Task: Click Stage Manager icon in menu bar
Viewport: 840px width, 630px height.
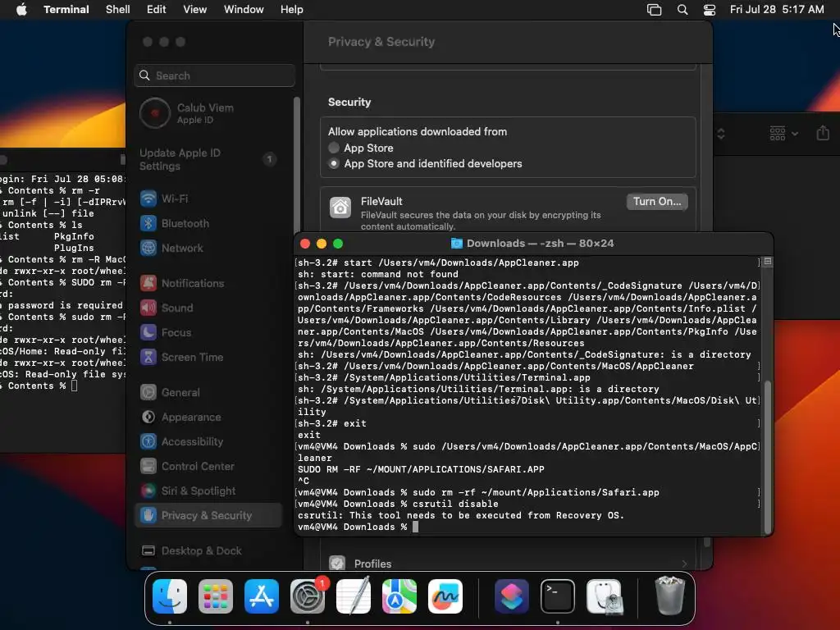Action: point(654,9)
